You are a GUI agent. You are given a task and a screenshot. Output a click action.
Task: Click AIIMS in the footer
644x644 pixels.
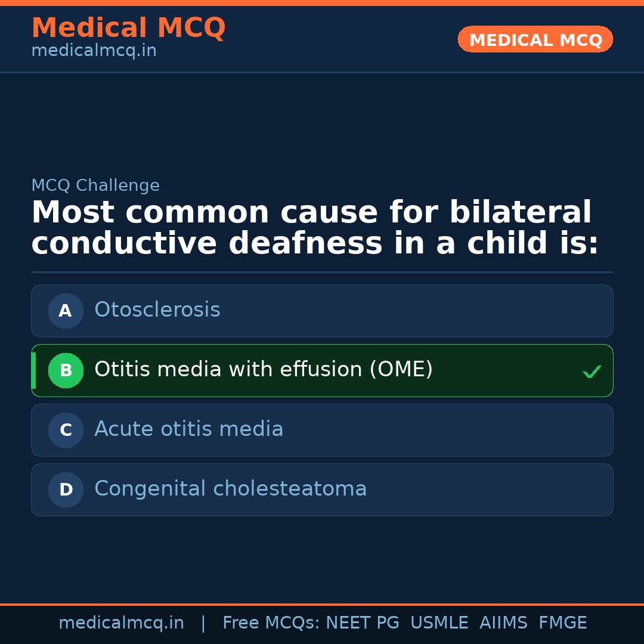click(503, 623)
